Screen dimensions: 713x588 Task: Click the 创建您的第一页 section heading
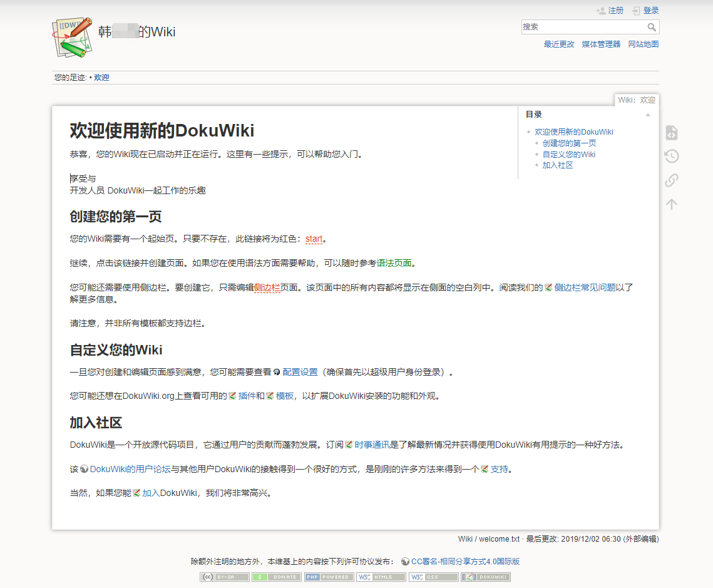[116, 217]
